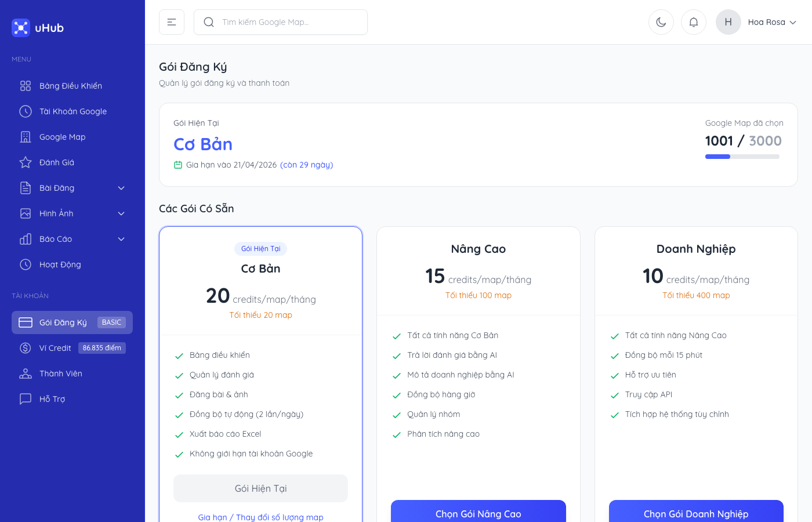Click the Hoạt Động clock icon
The image size is (812, 522).
point(26,264)
